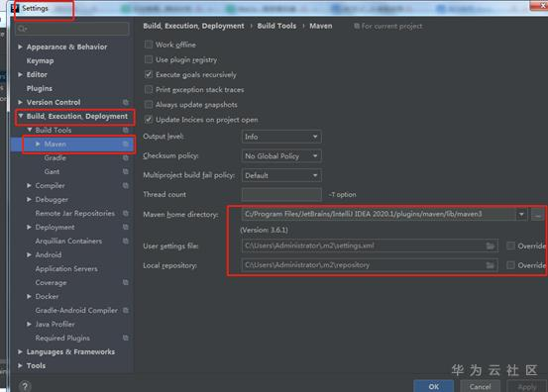Expand the Version Control tree arrow
This screenshot has width=548, height=392.
coord(20,102)
